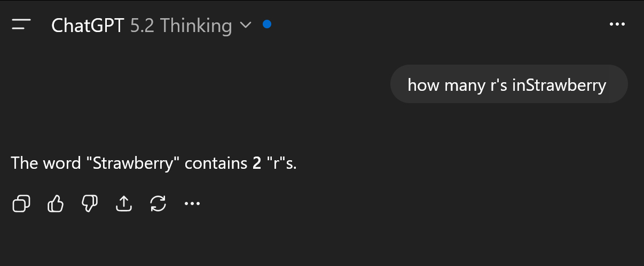Regenerate the response with the refresh icon
This screenshot has height=266, width=644.
point(158,203)
